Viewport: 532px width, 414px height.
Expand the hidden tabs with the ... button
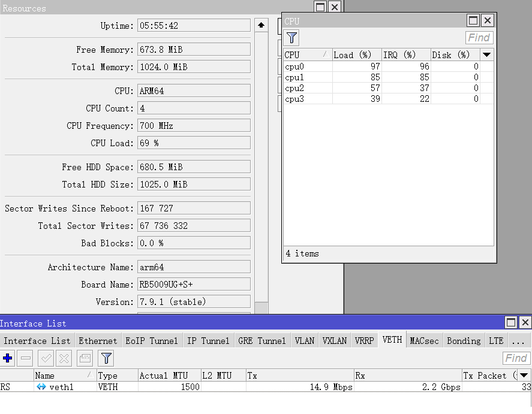tap(517, 340)
